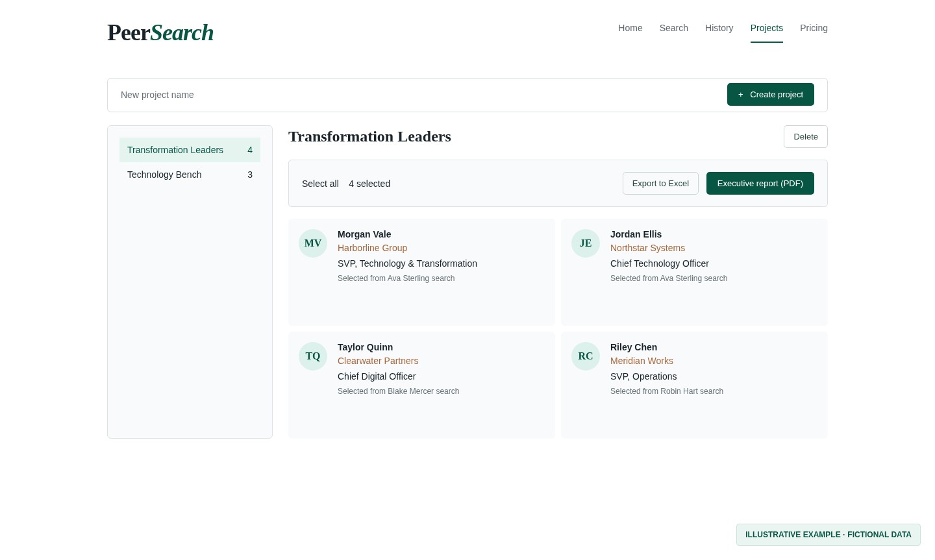Screen dimensions: 935x560
Task: Open the Northstar Systems company link
Action: pos(647,248)
